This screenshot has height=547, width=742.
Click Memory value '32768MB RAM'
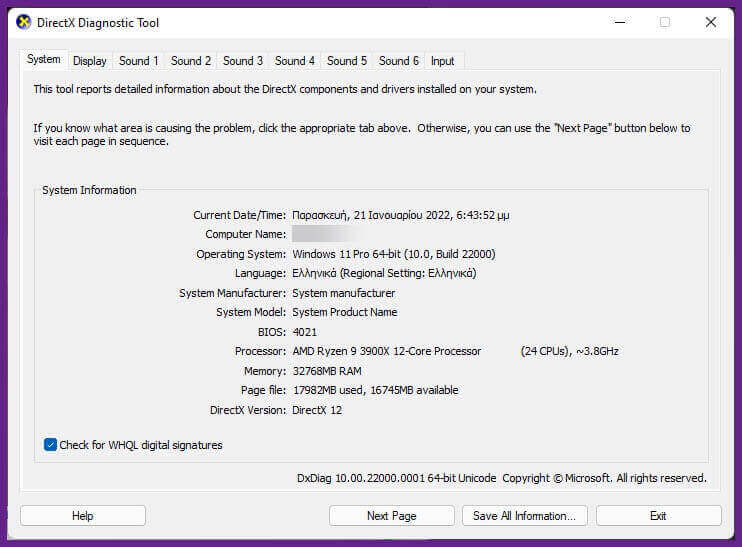pos(327,371)
